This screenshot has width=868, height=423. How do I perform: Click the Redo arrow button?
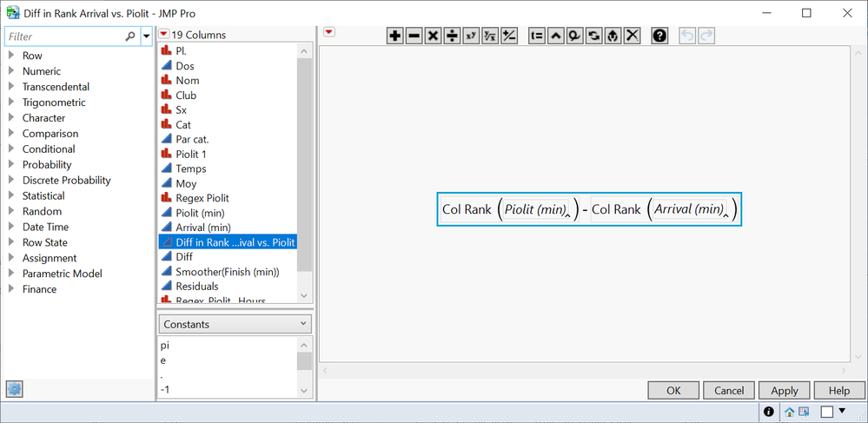coord(706,36)
